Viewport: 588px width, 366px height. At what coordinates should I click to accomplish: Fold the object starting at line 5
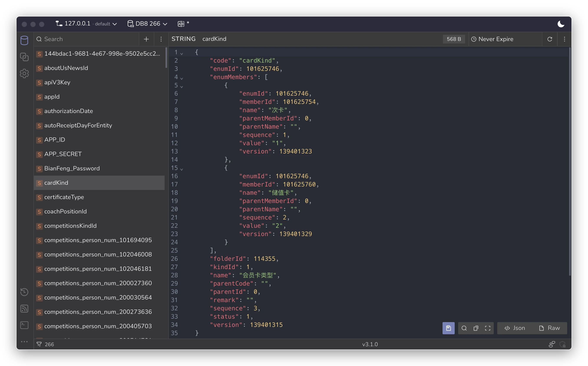[x=182, y=87]
